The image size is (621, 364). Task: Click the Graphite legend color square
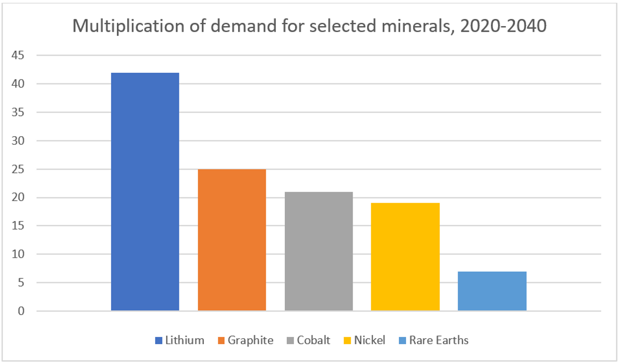222,341
